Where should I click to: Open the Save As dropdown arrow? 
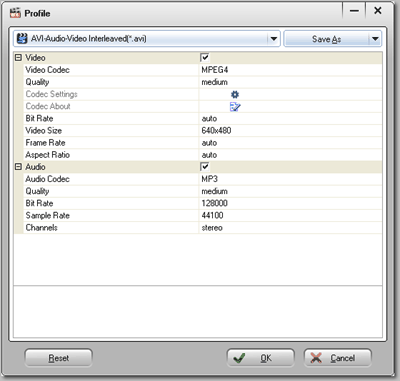tap(375, 39)
